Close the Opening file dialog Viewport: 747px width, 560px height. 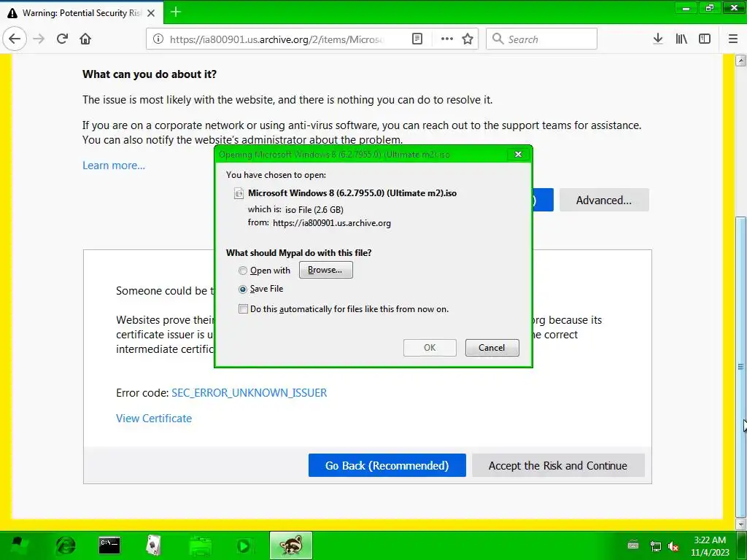[519, 155]
